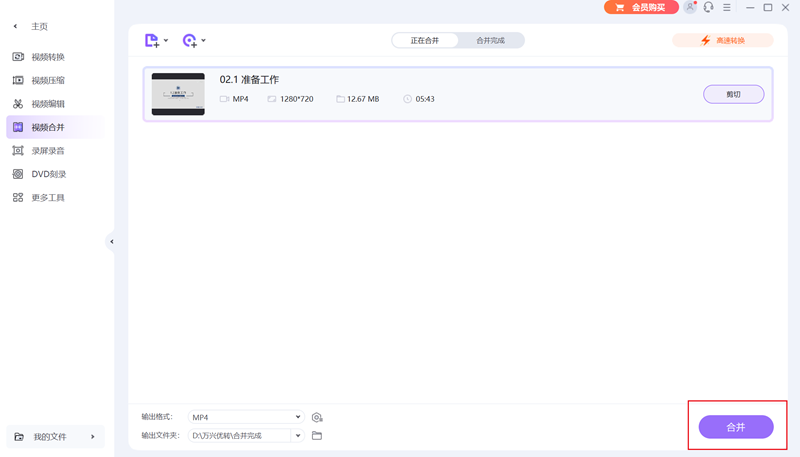Image resolution: width=800 pixels, height=457 pixels.
Task: Click the add disc/media icon
Action: 189,40
